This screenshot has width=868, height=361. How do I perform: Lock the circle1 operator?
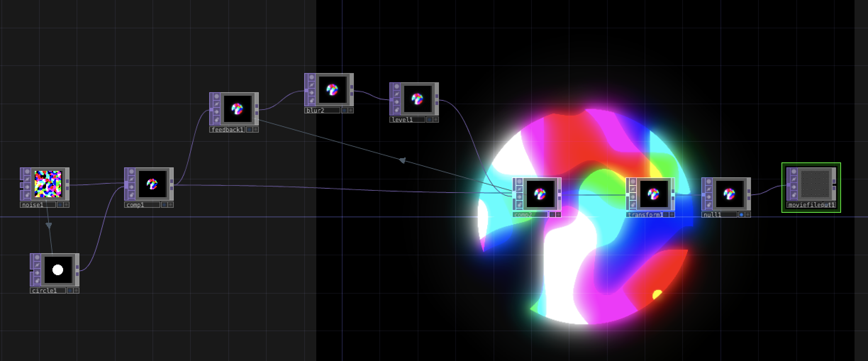point(37,281)
